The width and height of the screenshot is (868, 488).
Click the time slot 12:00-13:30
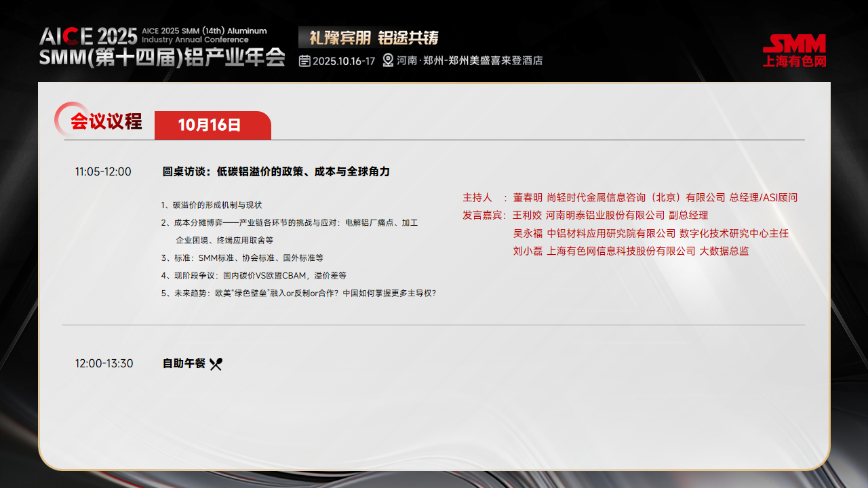pyautogui.click(x=104, y=364)
